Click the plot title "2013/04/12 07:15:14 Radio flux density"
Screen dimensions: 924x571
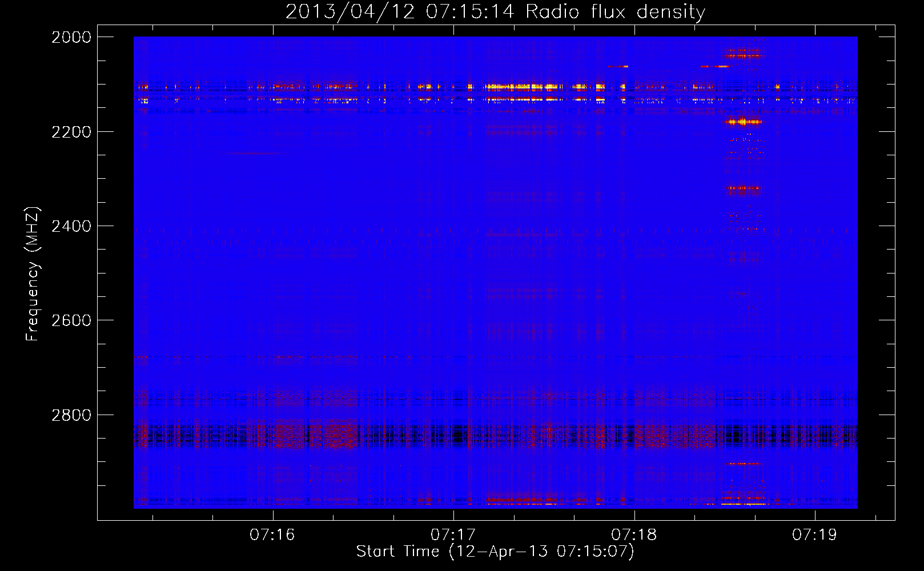click(495, 12)
